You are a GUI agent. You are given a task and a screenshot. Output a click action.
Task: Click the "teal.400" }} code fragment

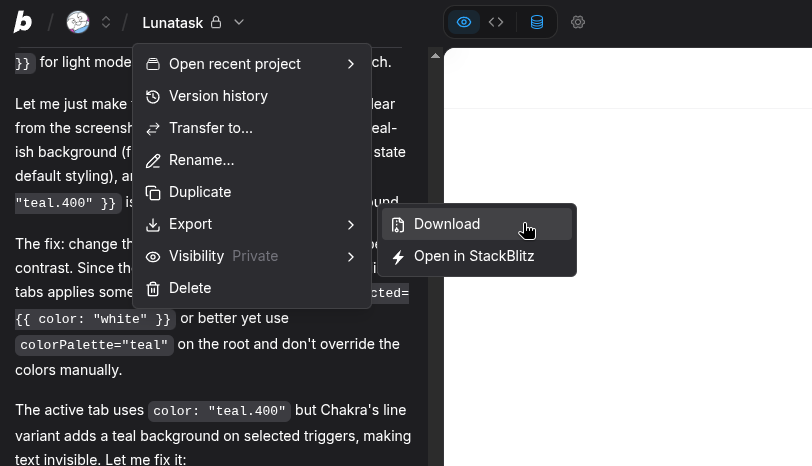[x=68, y=202]
